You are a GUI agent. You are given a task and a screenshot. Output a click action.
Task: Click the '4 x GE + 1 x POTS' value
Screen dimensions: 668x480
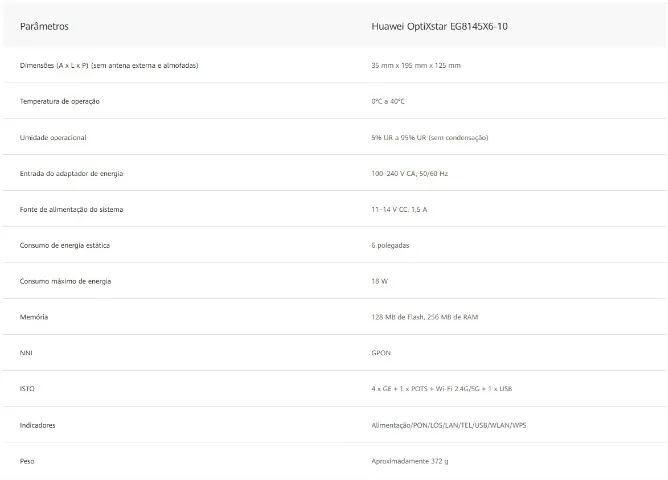tap(399, 388)
